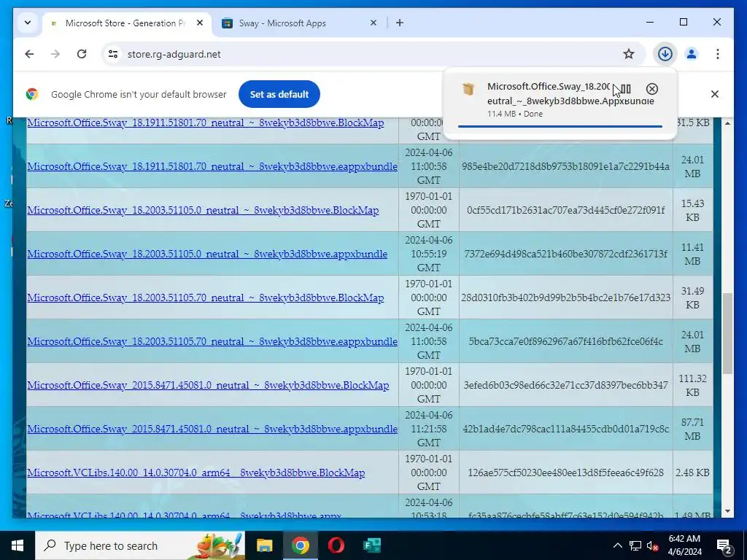Viewport: 747px width, 560px height.
Task: Select the hash 28d0310fb3b402b9d99b2b5b4bc2e1b76e17d323
Action: pyautogui.click(x=565, y=298)
